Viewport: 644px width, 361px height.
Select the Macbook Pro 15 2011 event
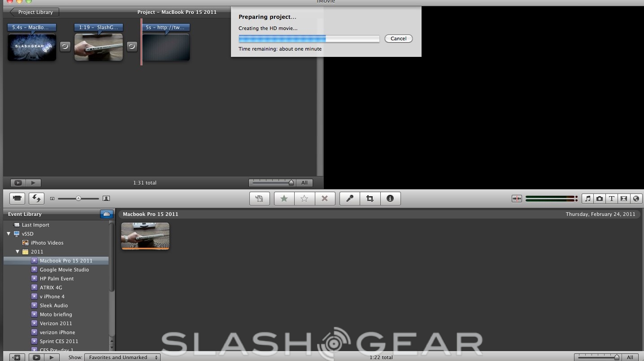[x=56, y=261]
